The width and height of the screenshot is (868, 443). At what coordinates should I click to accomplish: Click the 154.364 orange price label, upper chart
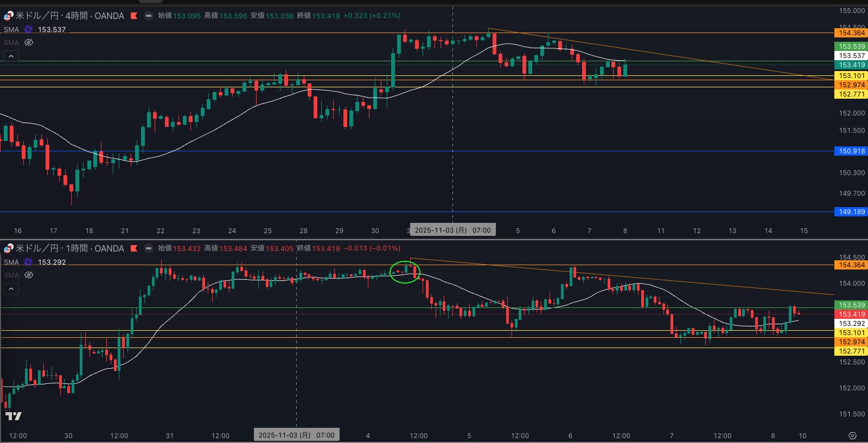point(851,33)
